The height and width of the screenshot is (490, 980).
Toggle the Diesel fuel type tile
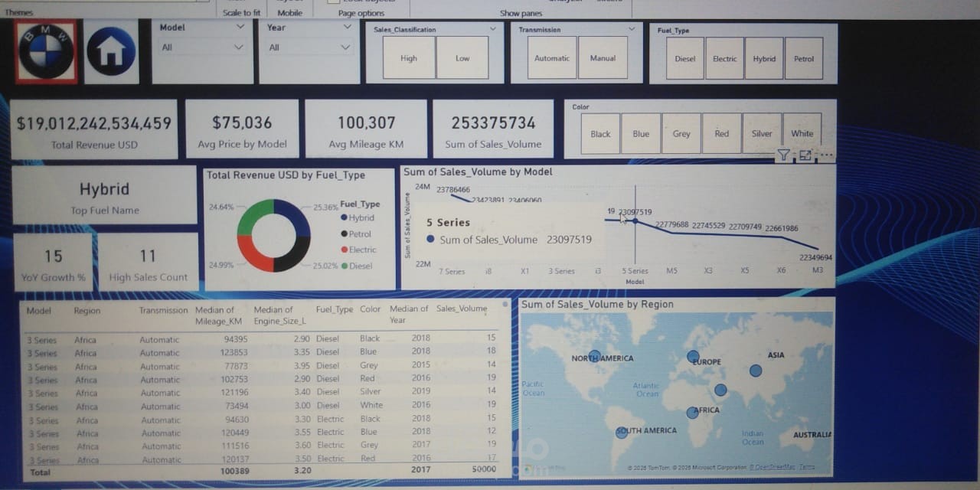[x=685, y=59]
